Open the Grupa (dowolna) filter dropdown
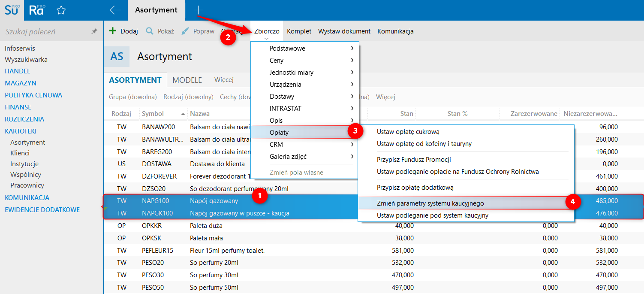 tap(133, 97)
